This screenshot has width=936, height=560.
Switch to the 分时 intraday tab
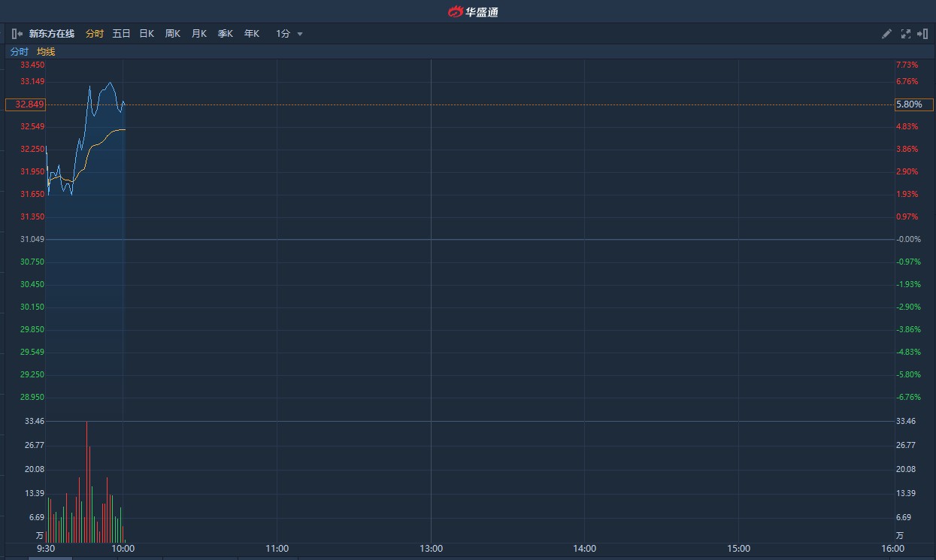tap(94, 34)
